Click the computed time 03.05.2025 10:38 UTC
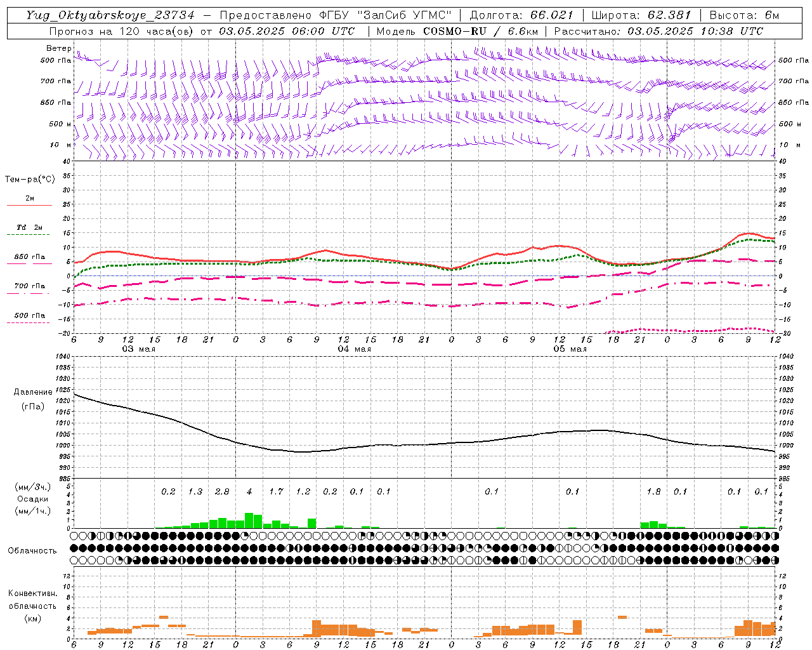The image size is (812, 650). coord(695,31)
